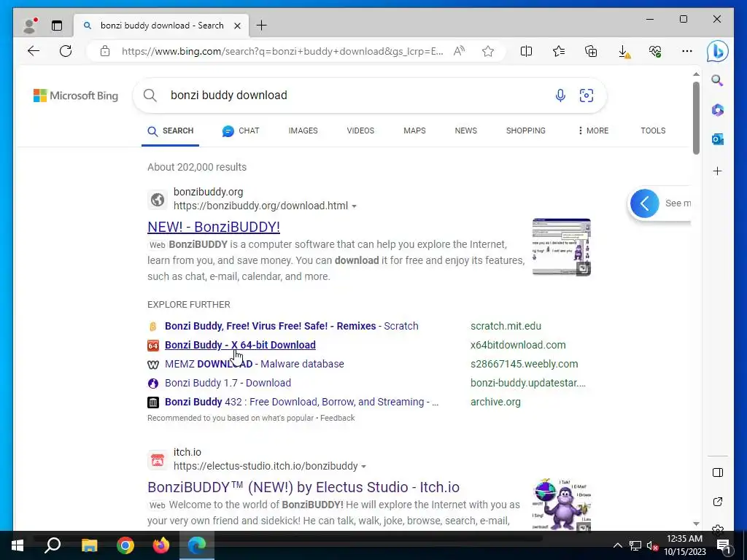Screen dimensions: 747x560
Task: Open tab actions menu icon
Action: (57, 26)
